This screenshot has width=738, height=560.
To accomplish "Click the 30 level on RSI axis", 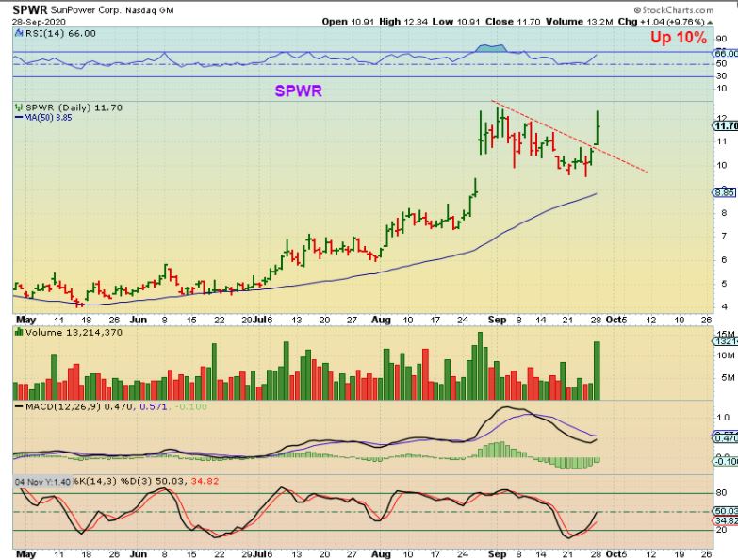I will pyautogui.click(x=721, y=75).
